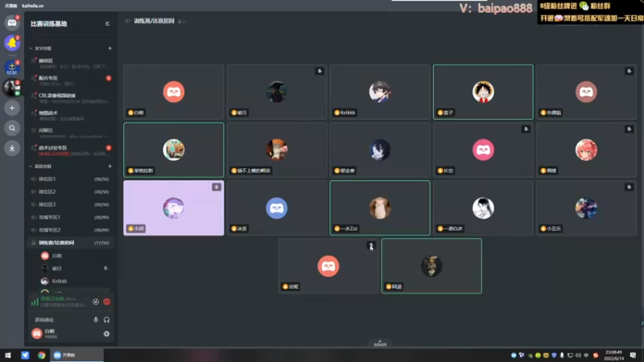Screen dimensions: 644x362
Task: Click your own avatar in user panel
Action: 37,333
